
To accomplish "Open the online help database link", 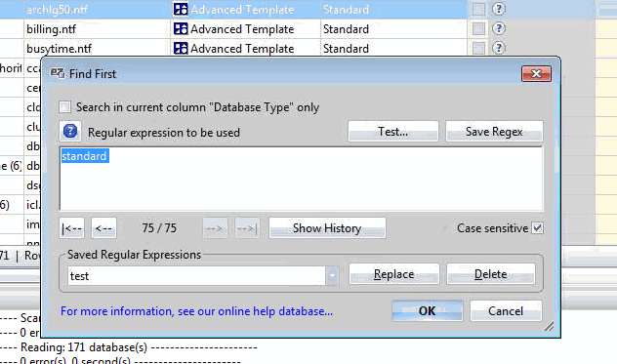I will point(197,311).
